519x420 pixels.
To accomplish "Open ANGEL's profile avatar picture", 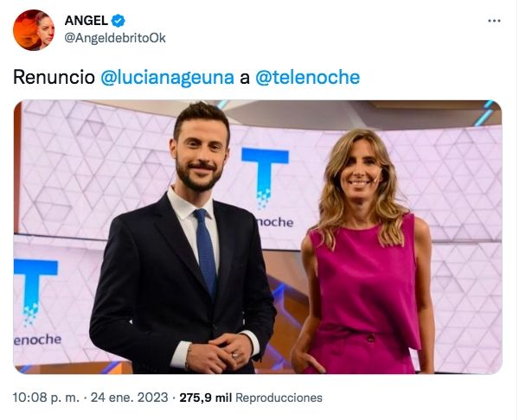I will 34,30.
